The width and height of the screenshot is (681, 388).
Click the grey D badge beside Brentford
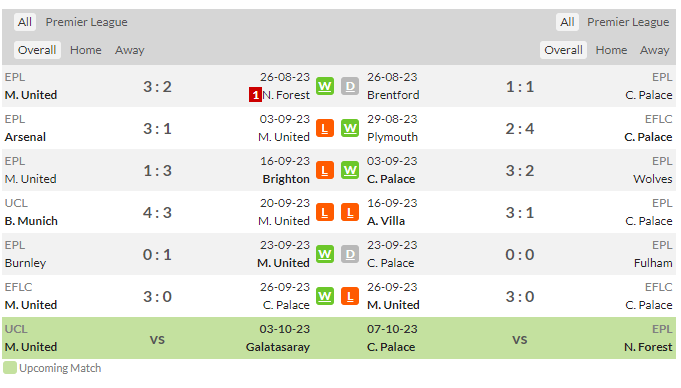(350, 86)
